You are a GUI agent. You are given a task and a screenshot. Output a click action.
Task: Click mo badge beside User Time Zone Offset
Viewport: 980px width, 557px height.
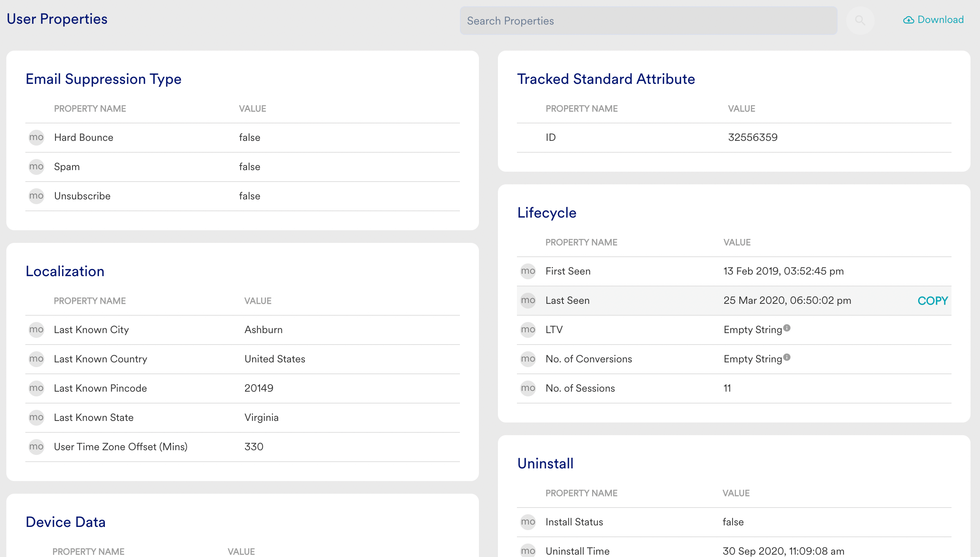(x=36, y=447)
